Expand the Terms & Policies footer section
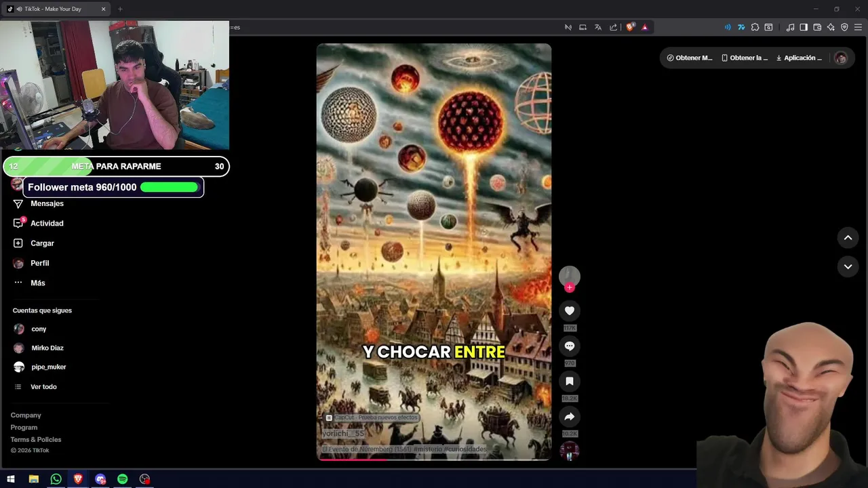Image resolution: width=868 pixels, height=488 pixels. click(x=36, y=440)
